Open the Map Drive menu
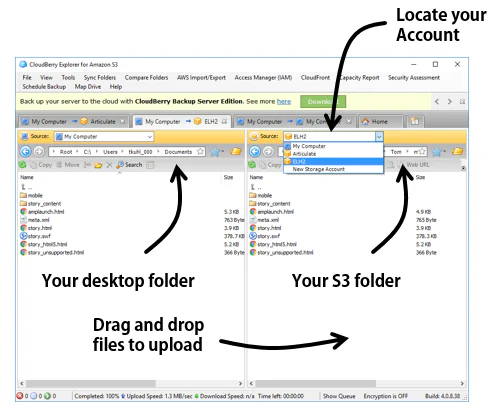Image resolution: width=495 pixels, height=409 pixels. point(88,87)
